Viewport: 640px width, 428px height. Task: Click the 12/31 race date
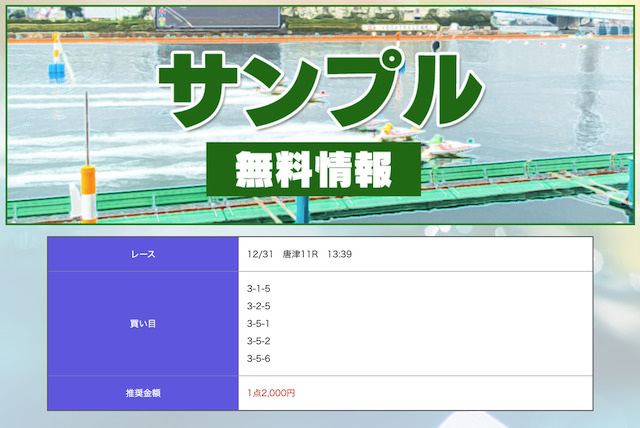pyautogui.click(x=260, y=254)
